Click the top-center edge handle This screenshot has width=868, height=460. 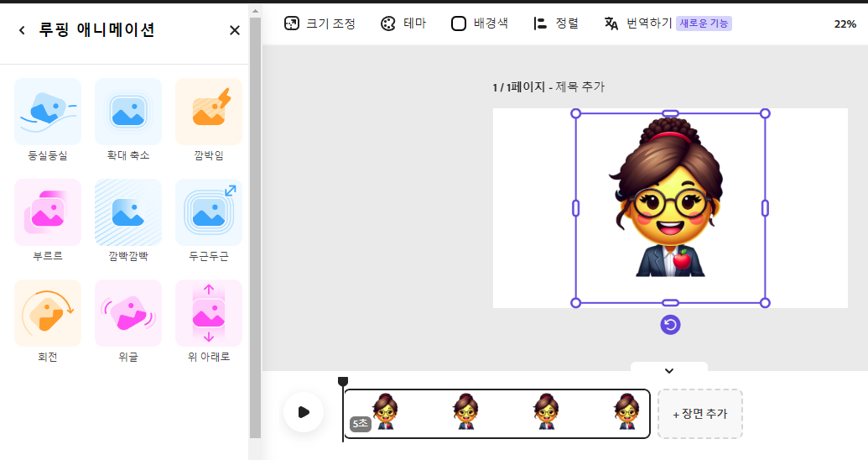670,113
